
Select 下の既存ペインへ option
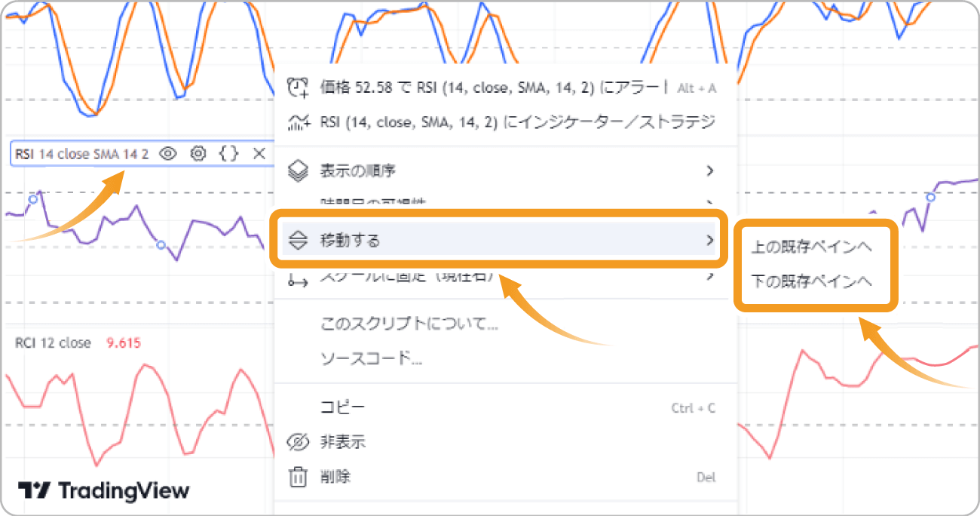tap(812, 281)
